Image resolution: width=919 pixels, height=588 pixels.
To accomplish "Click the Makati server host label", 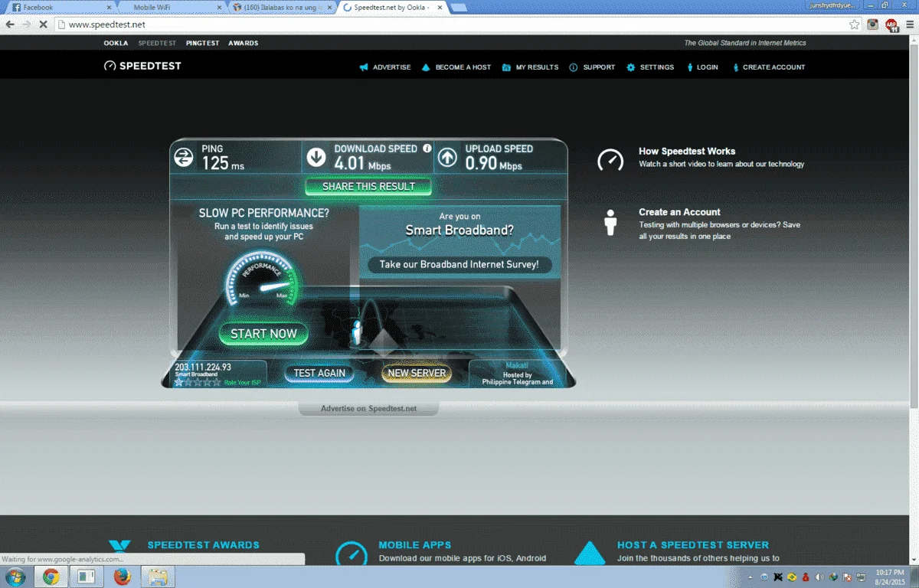I will pyautogui.click(x=517, y=366).
